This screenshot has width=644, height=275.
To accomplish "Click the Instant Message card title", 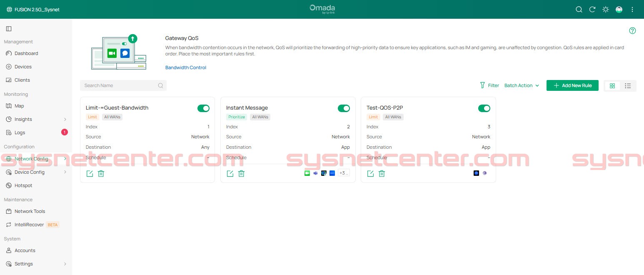I will (x=247, y=107).
